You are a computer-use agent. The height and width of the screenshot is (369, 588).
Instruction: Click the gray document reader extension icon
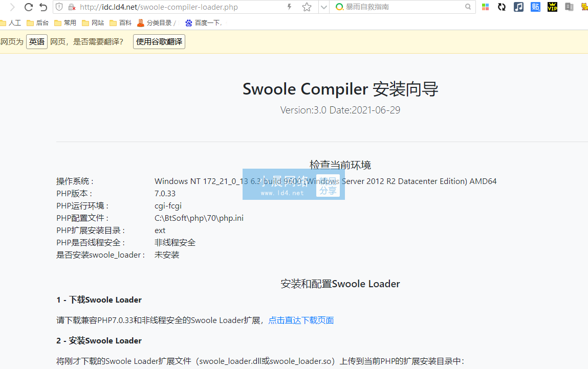point(569,7)
